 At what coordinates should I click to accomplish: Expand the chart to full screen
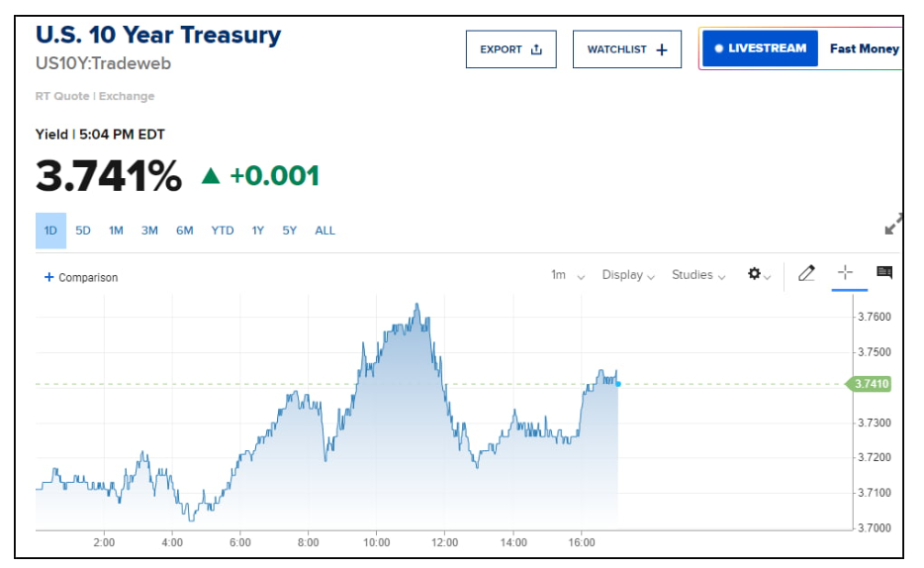click(x=893, y=225)
